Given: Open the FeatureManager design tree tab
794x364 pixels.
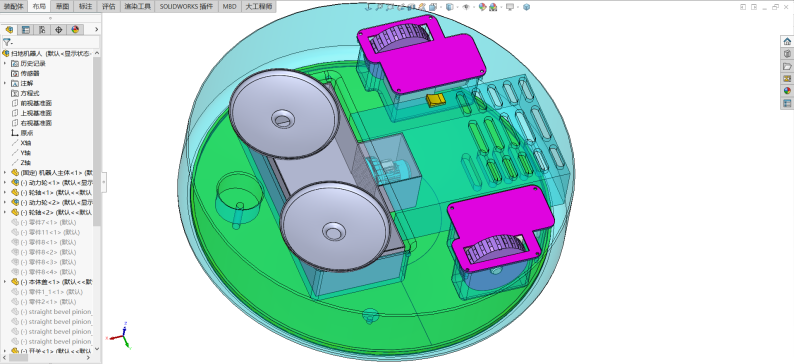Looking at the screenshot, I should 9,29.
